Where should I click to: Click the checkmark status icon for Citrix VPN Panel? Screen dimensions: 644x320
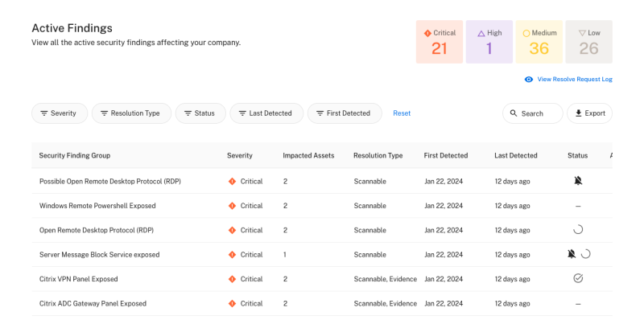coord(578,278)
